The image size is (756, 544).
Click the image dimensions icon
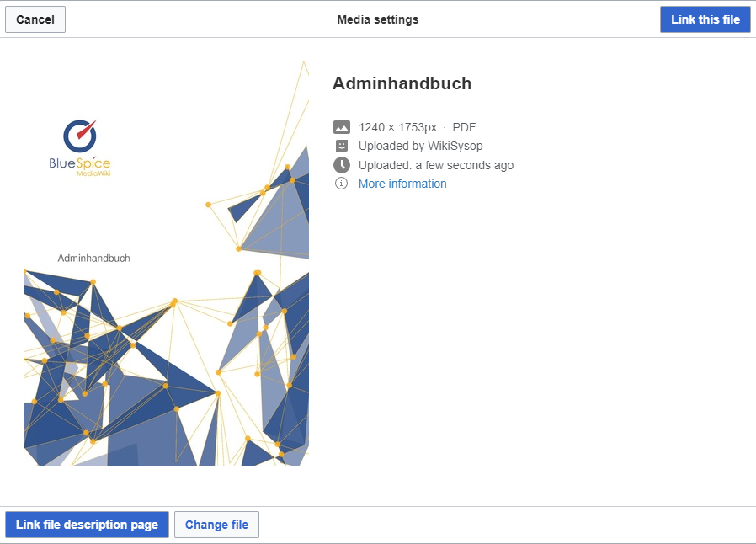tap(341, 127)
